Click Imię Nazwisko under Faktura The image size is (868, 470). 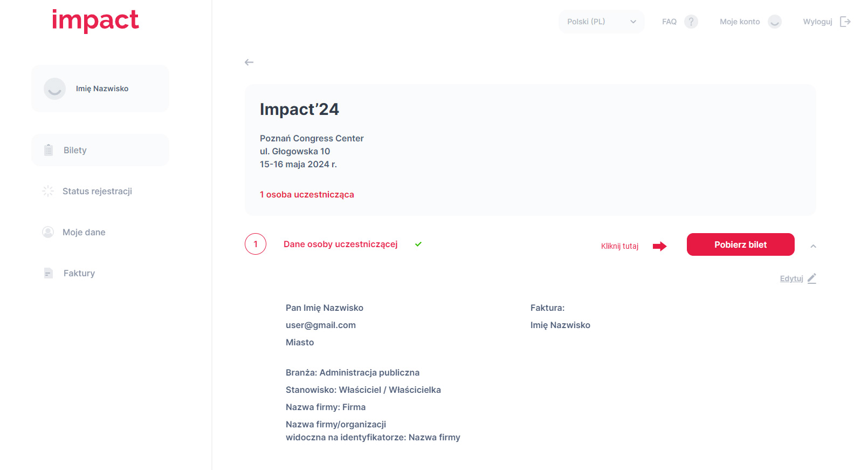pos(560,325)
